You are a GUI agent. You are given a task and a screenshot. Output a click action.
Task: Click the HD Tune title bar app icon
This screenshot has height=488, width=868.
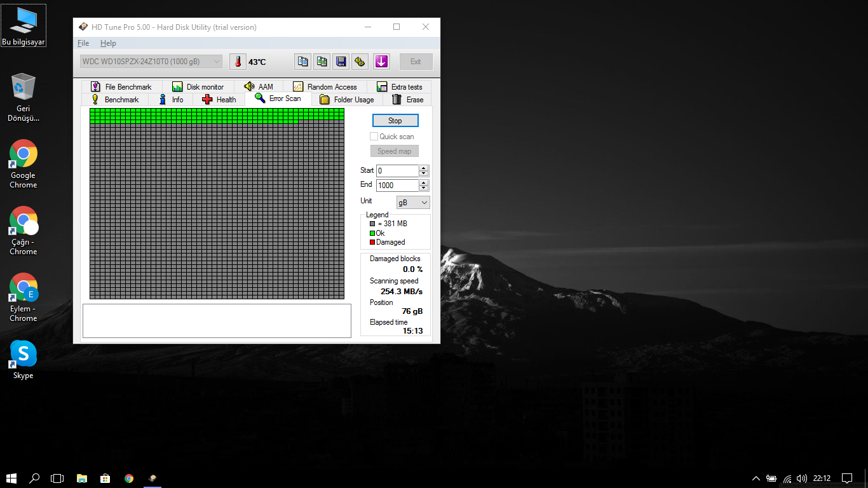pyautogui.click(x=83, y=27)
